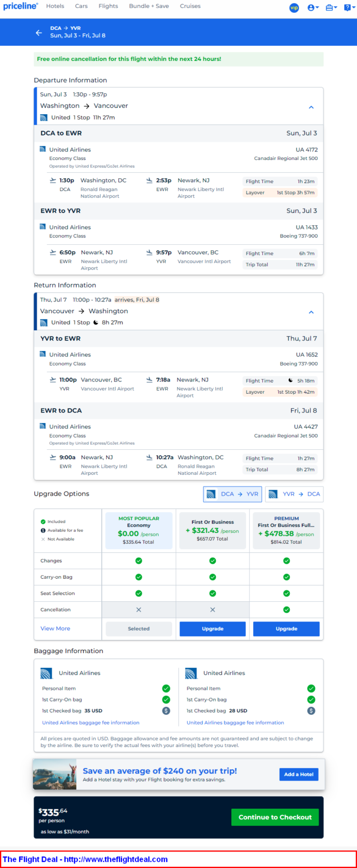Go back using the left arrow
The width and height of the screenshot is (357, 868).
tap(39, 33)
